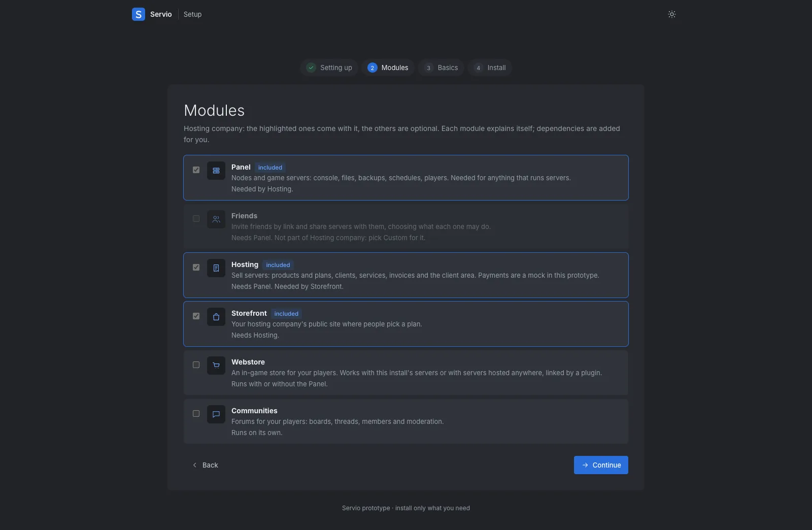The width and height of the screenshot is (812, 530).
Task: Click the included badge next to Storefront
Action: [x=286, y=314]
